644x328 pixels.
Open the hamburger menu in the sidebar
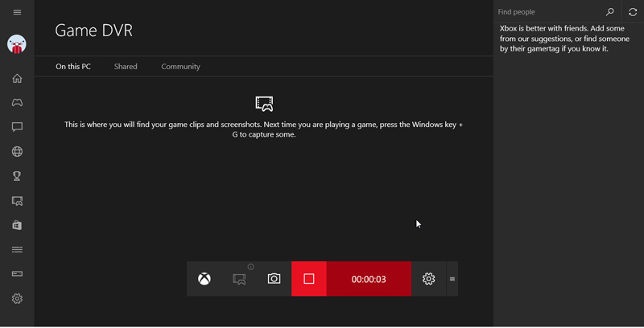pos(17,12)
